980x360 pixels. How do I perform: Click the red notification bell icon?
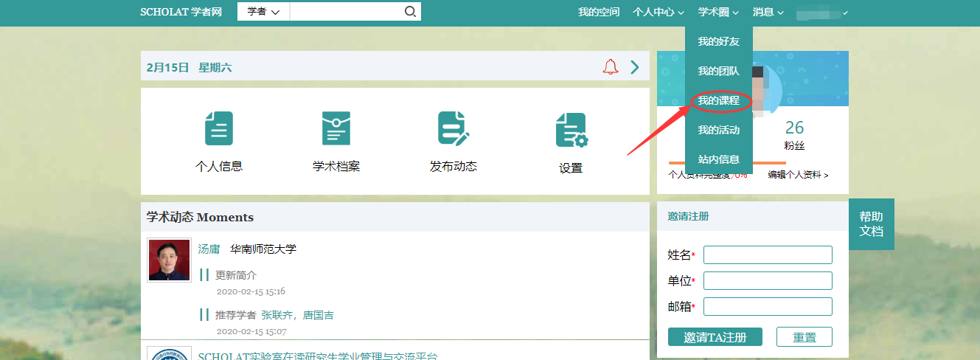pos(611,67)
